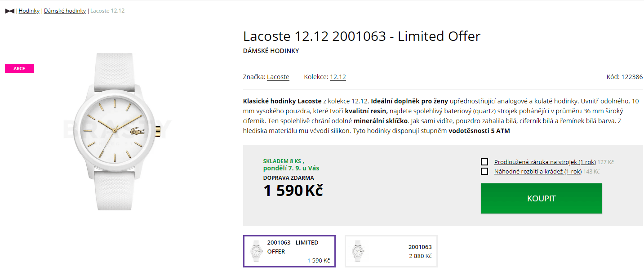Click the 1 590 Kč price text
This screenshot has height=276, width=644.
(293, 191)
